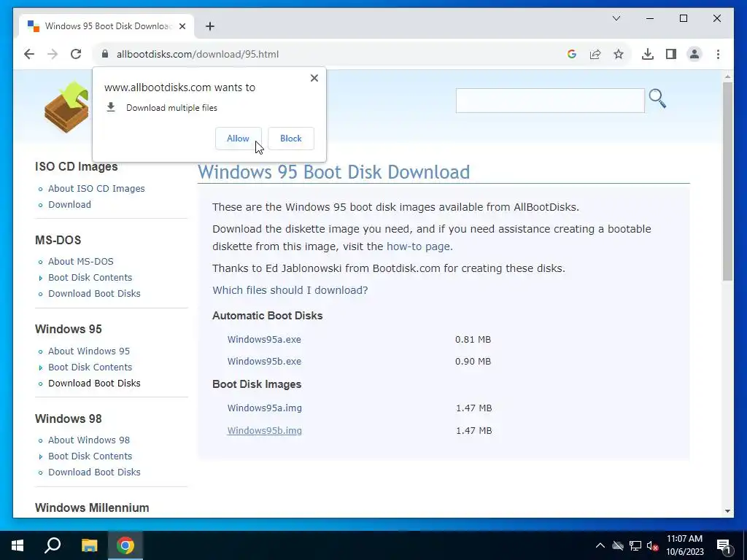This screenshot has width=747, height=560.
Task: Open the Windows Start menu
Action: pyautogui.click(x=18, y=545)
